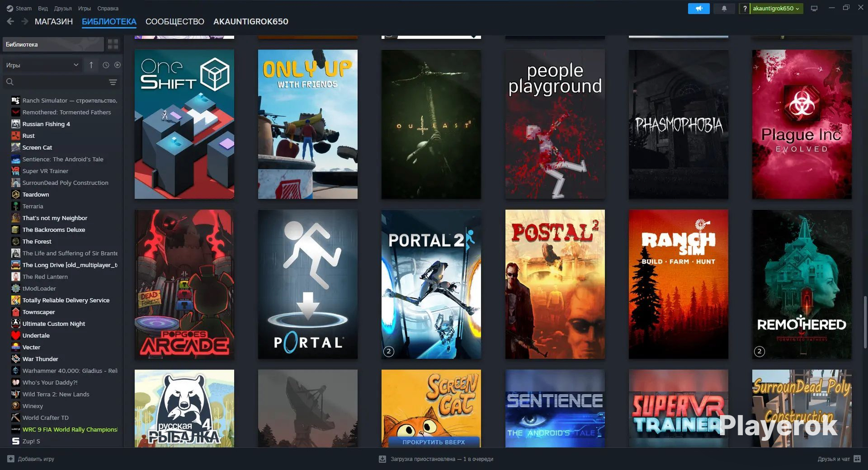Open the friends and chat icon
Image resolution: width=868 pixels, height=470 pixels.
[857, 459]
